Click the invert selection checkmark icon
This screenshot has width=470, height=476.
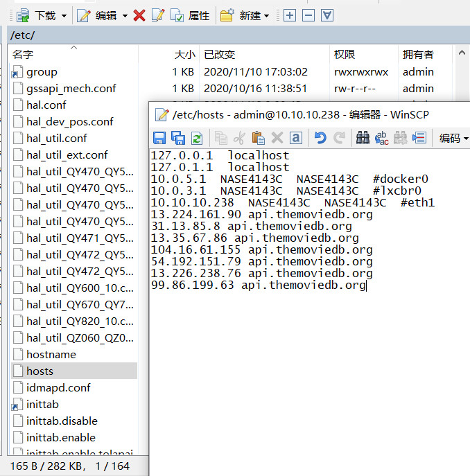327,15
